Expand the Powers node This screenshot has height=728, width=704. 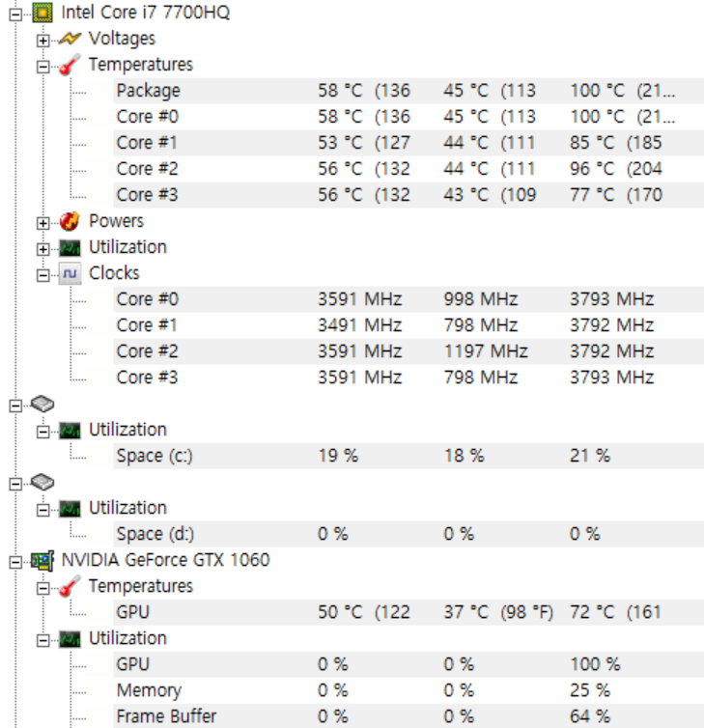click(x=42, y=222)
